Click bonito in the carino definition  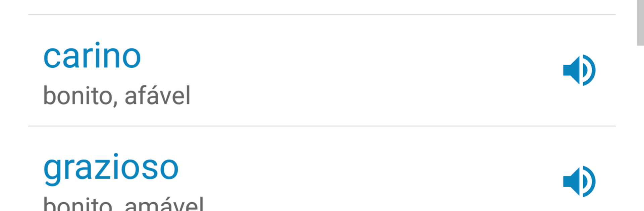(x=78, y=96)
